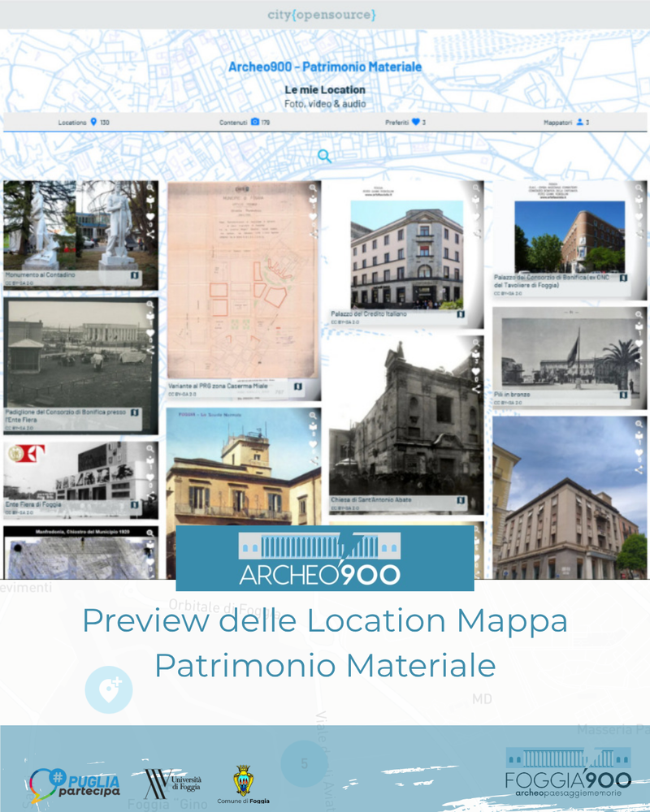Open contents reader for Pili in bronzo
Screen dimensions: 650x812
click(639, 326)
